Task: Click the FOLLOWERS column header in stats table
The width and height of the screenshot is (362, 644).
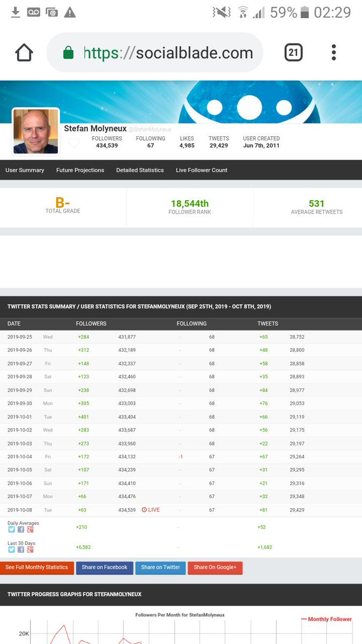Action: 91,324
